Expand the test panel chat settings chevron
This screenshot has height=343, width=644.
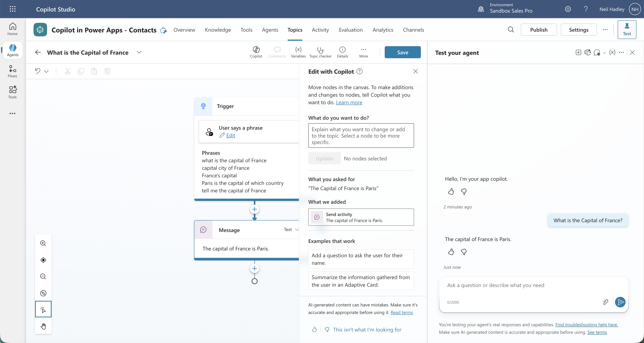coord(604,53)
